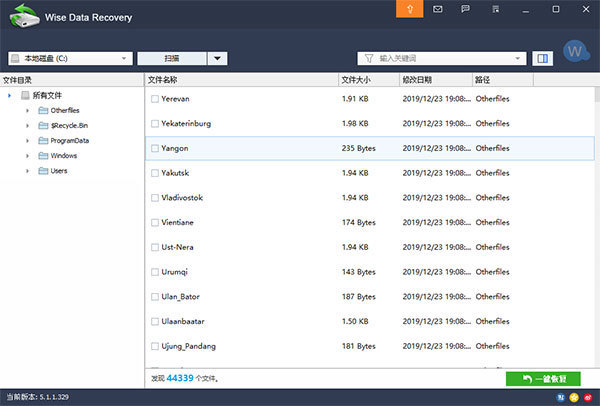Image resolution: width=600 pixels, height=406 pixels.
Task: Click the orange upgrade arrow icon
Action: [409, 9]
